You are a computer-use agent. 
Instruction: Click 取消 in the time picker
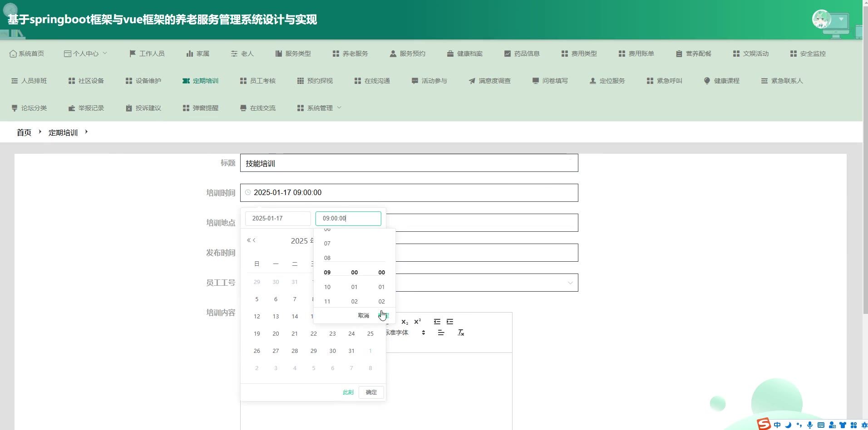pos(364,316)
